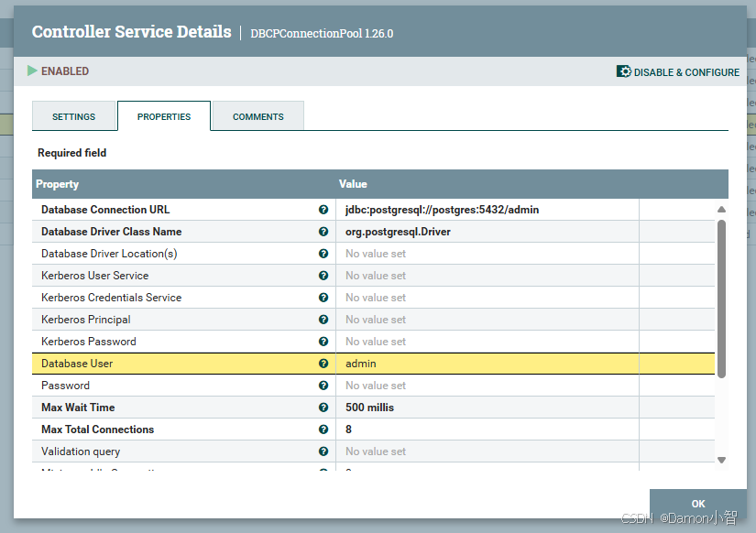Click the Kerberos Password empty value

(375, 342)
